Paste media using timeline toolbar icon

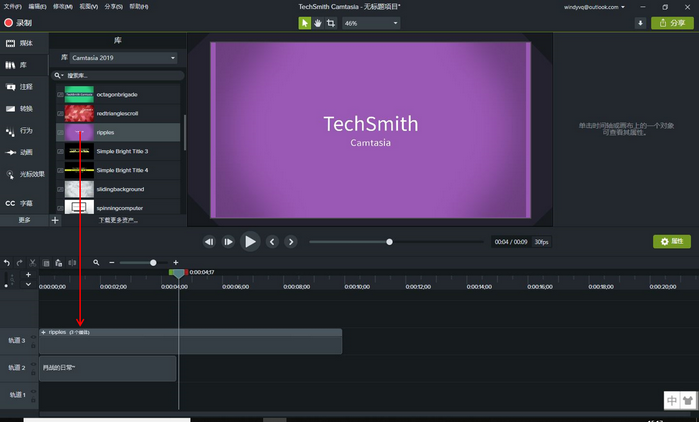point(59,263)
